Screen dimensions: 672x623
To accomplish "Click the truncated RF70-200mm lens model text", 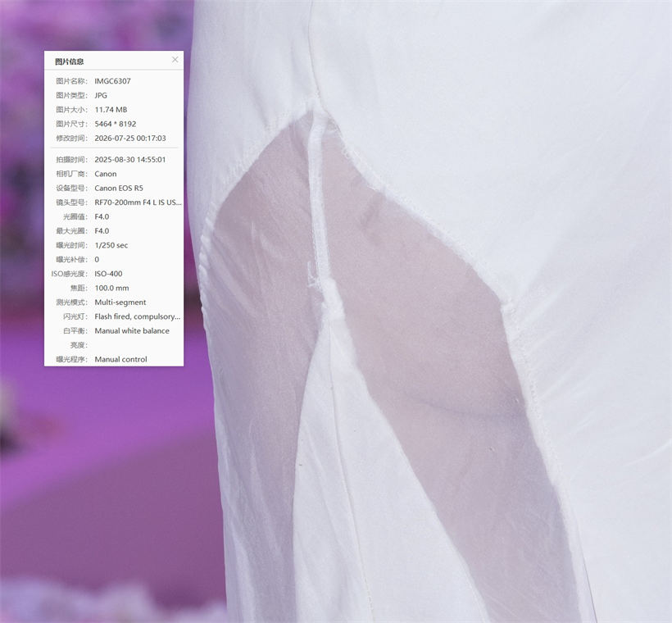I will coord(138,202).
